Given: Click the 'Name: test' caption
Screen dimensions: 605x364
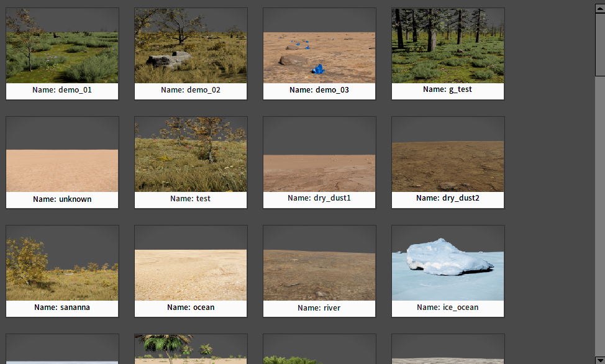Looking at the screenshot, I should coord(191,198).
